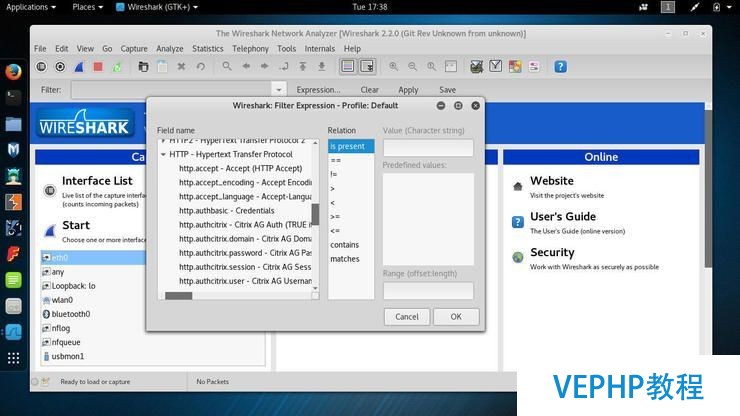
Task: Click the Expression... filter button
Action: tap(318, 90)
